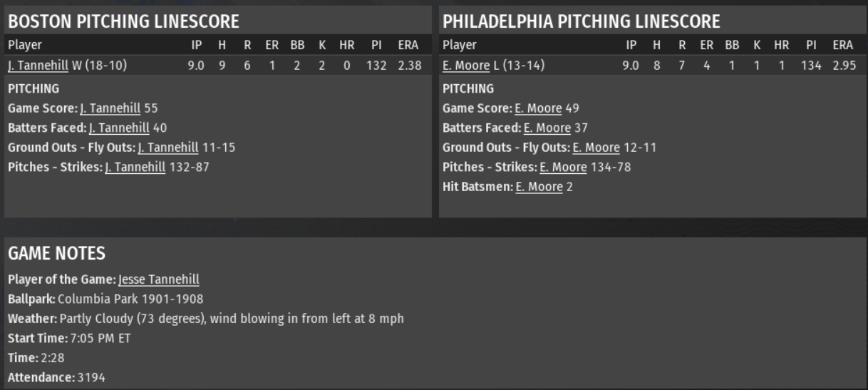Open E. Moore link in Ground Outs line
Viewport: 868px width, 390px height.
pyautogui.click(x=596, y=148)
